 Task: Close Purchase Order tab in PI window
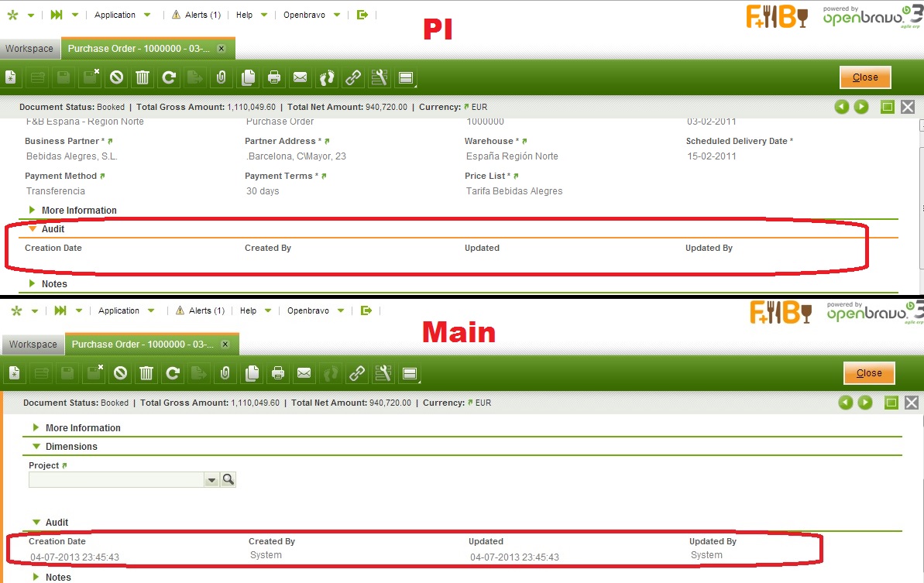[x=222, y=48]
